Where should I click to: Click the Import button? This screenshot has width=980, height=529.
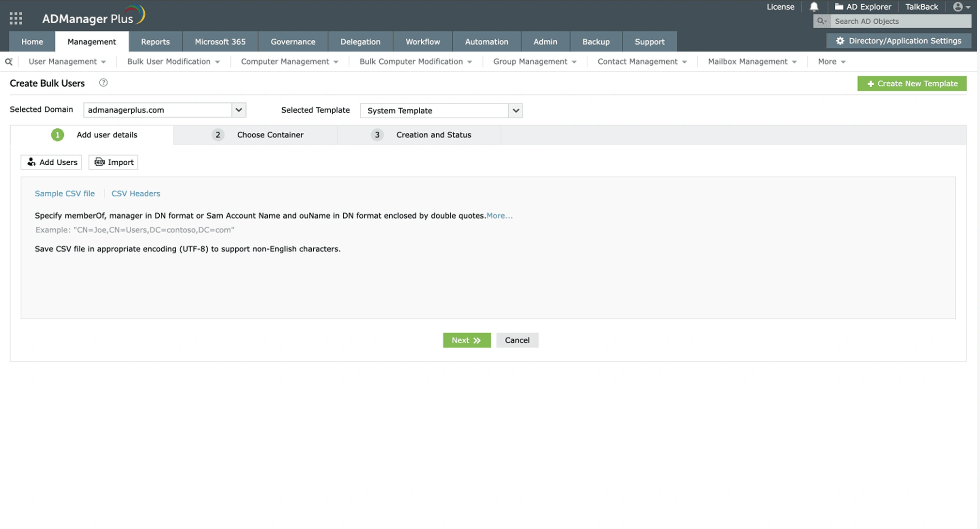pos(113,162)
